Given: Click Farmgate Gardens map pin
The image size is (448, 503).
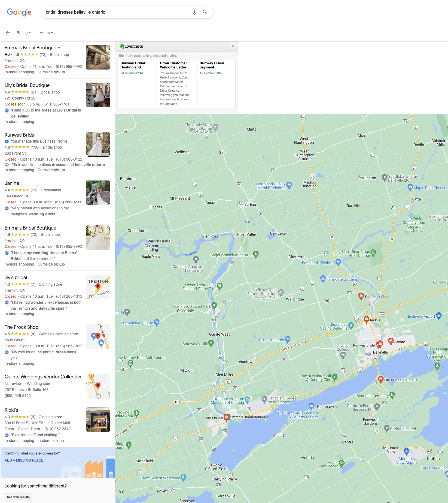Looking at the screenshot, I should [x=323, y=278].
